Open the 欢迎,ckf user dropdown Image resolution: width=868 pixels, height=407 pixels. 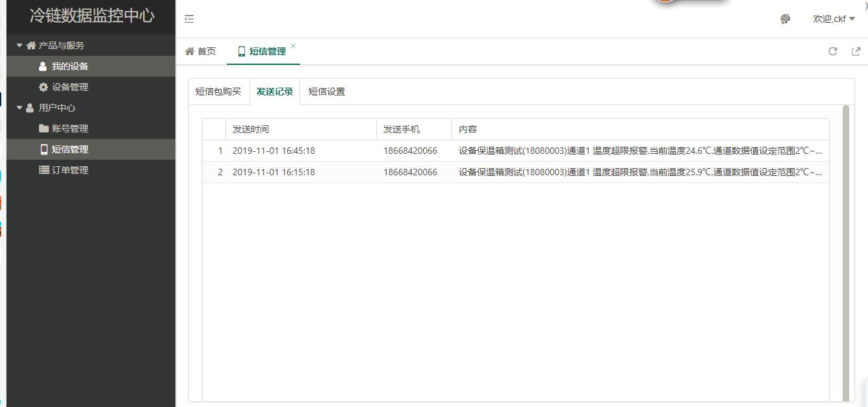coord(834,19)
